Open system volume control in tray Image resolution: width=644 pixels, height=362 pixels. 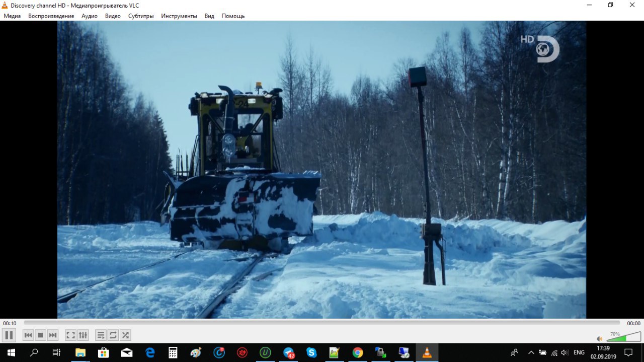pos(565,352)
